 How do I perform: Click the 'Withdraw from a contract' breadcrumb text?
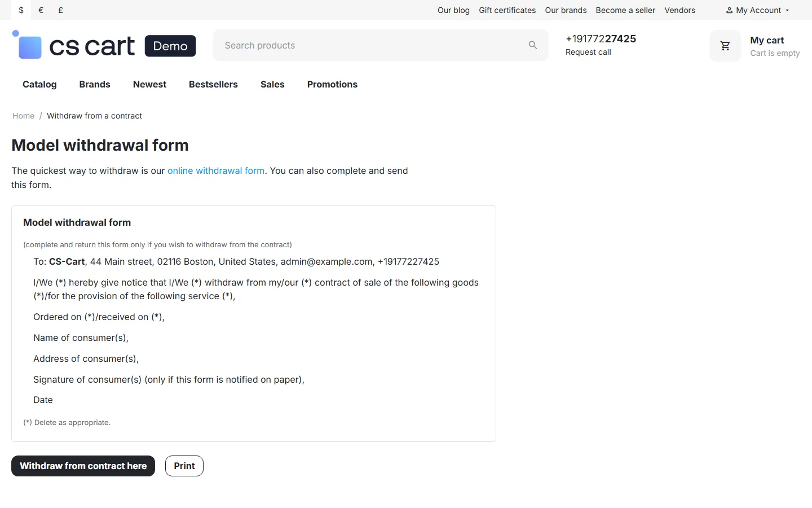(94, 116)
